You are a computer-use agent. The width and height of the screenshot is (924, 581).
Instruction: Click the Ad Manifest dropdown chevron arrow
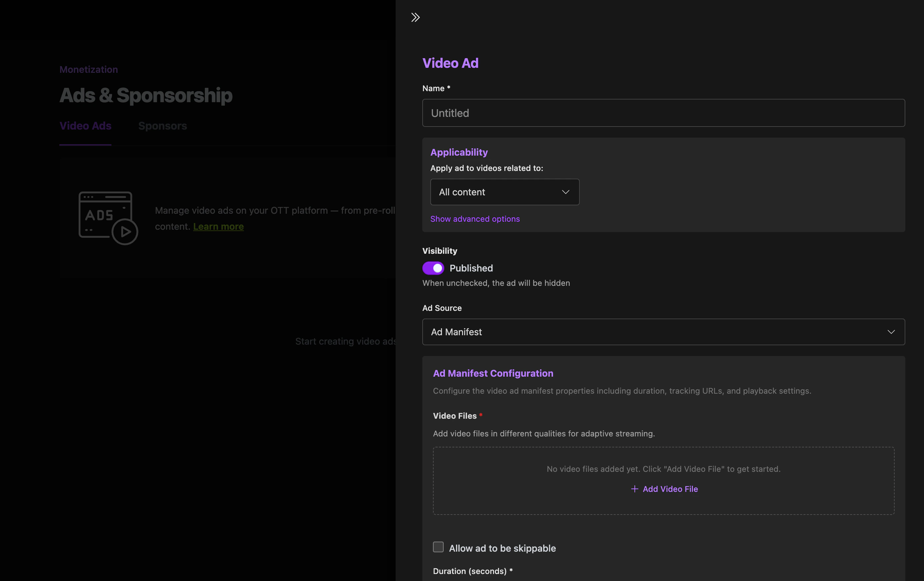[x=891, y=332]
